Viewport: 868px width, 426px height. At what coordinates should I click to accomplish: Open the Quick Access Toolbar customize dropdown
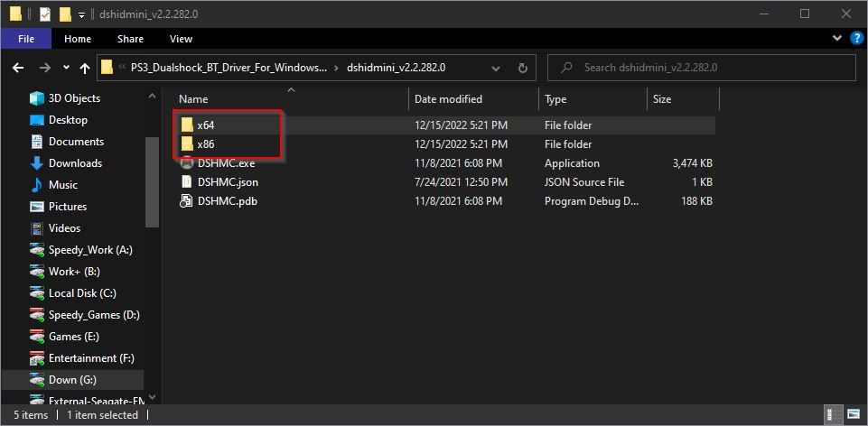click(81, 15)
